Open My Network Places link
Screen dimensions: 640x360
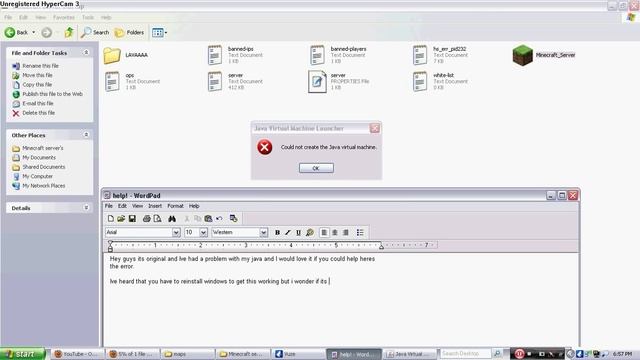pyautogui.click(x=44, y=186)
